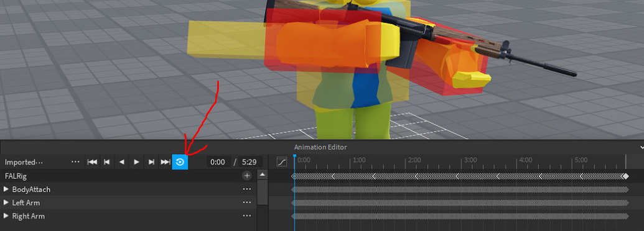Click the BodyAttach keyframe strip
This screenshot has height=231, width=644.
click(x=460, y=189)
